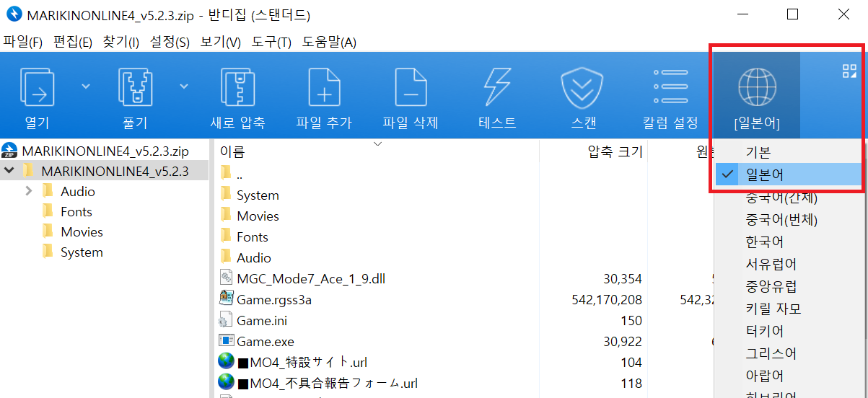Screen dimensions: 868x398
Task: Click the [일본어] globe code page icon
Action: 757,87
